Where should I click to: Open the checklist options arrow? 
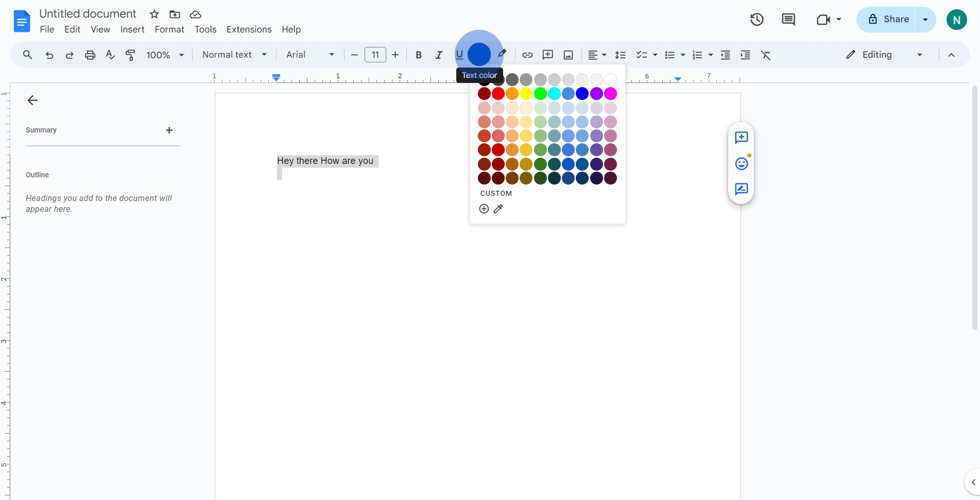pos(655,55)
